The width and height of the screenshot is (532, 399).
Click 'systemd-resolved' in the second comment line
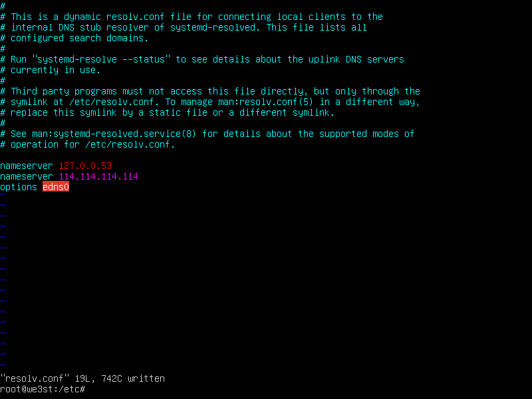(x=213, y=27)
